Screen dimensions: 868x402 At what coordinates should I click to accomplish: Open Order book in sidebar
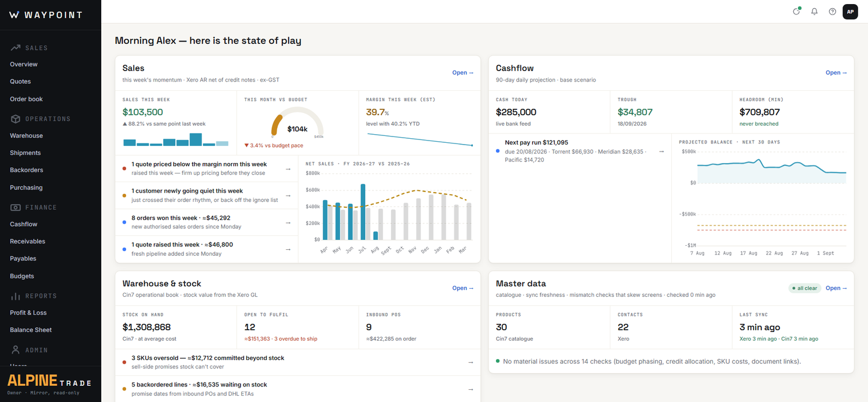26,99
